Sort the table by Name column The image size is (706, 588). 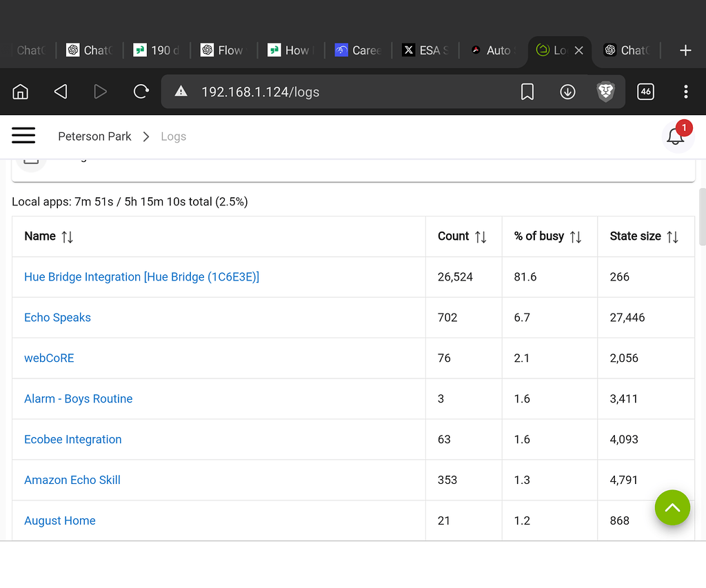click(67, 236)
